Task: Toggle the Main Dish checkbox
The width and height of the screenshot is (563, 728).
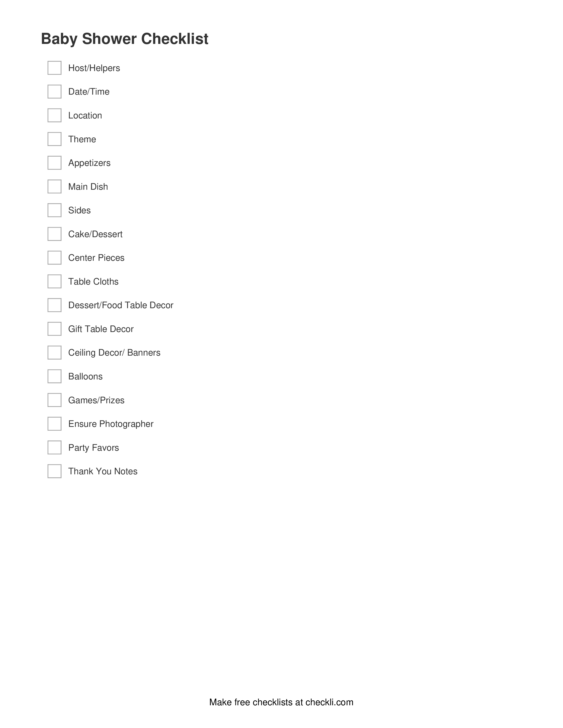Action: pyautogui.click(x=54, y=186)
